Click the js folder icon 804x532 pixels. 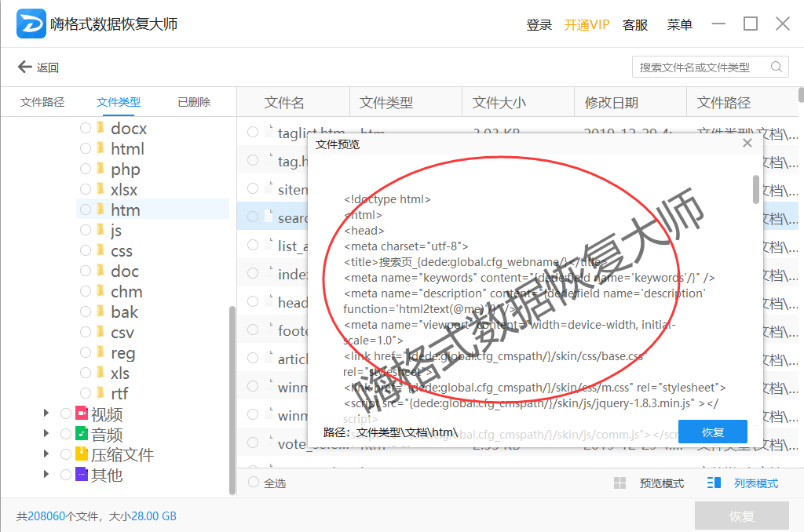pyautogui.click(x=100, y=230)
